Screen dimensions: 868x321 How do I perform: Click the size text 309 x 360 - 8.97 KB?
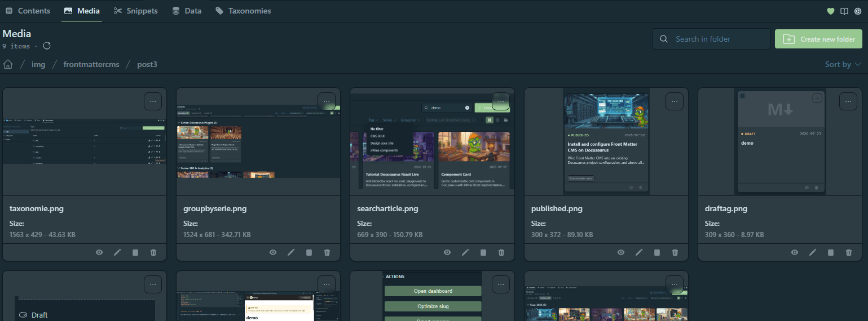tap(734, 234)
